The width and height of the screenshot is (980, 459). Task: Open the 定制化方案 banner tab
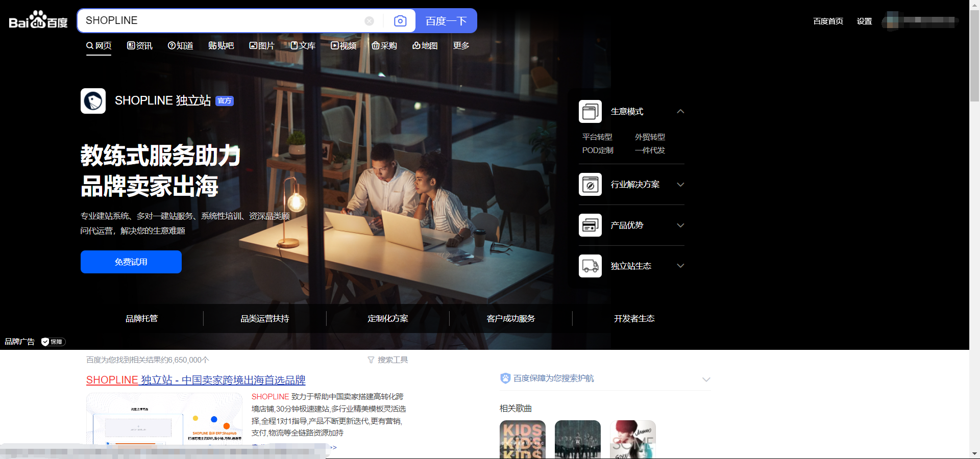click(x=388, y=318)
